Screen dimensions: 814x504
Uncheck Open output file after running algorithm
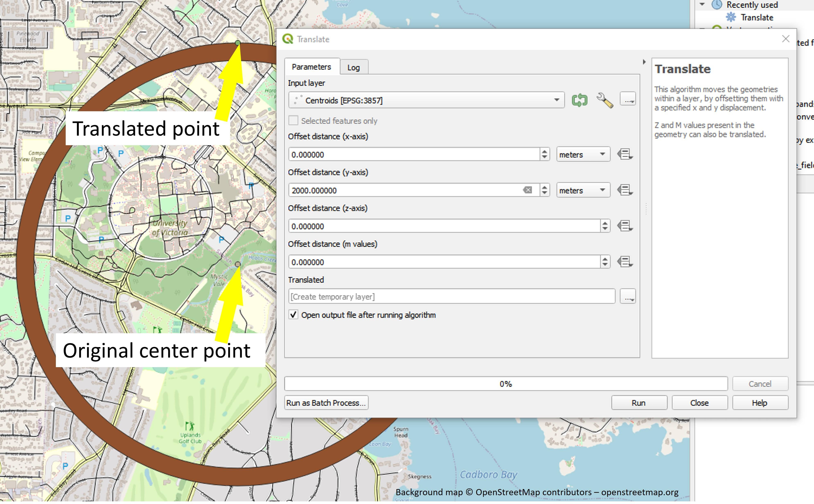(293, 315)
